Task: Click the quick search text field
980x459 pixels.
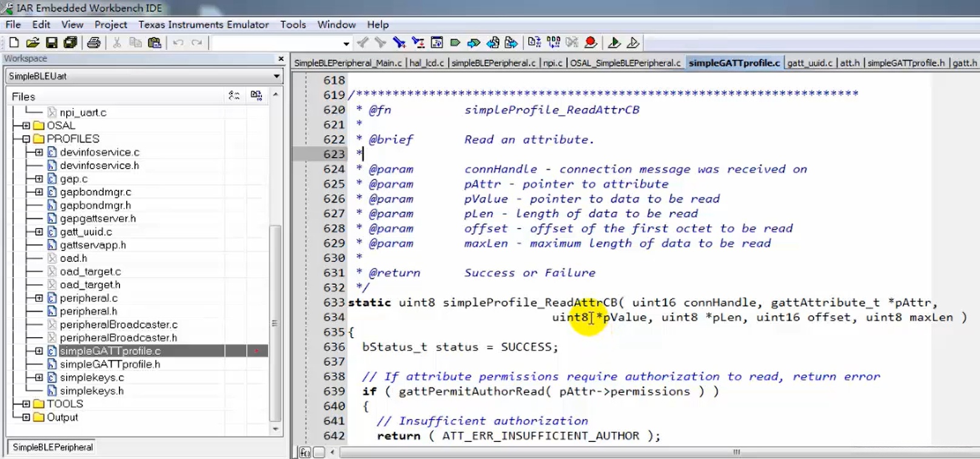Action: click(277, 43)
